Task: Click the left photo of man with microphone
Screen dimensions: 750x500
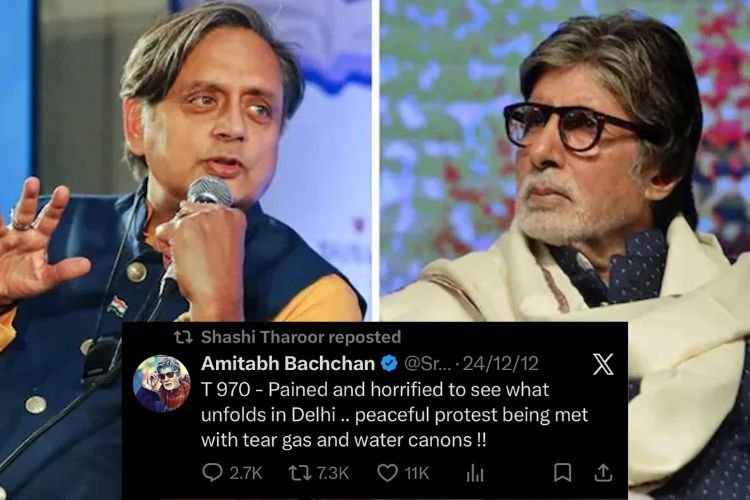Action: click(186, 160)
